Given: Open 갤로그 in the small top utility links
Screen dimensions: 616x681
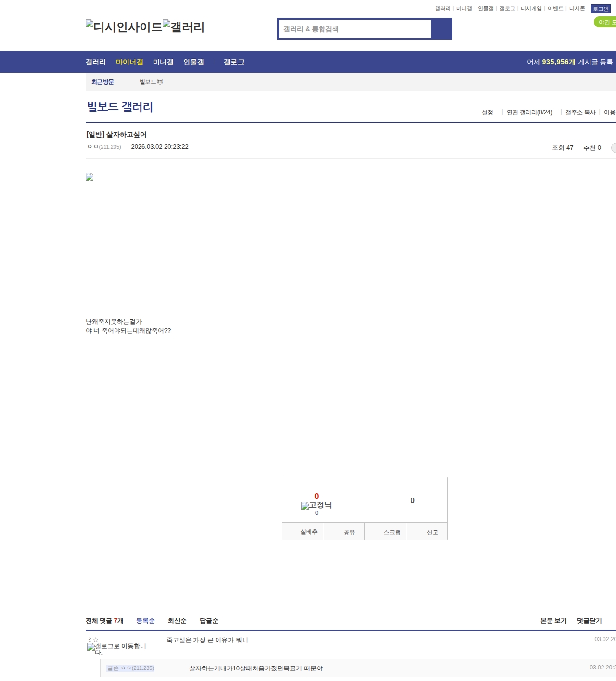Looking at the screenshot, I should pyautogui.click(x=507, y=9).
